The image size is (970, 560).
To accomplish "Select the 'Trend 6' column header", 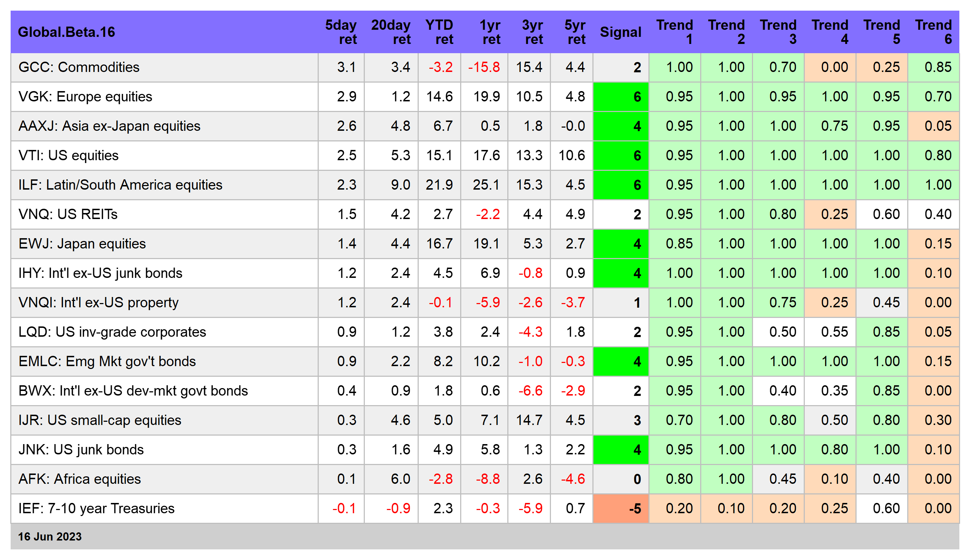I will [x=933, y=32].
